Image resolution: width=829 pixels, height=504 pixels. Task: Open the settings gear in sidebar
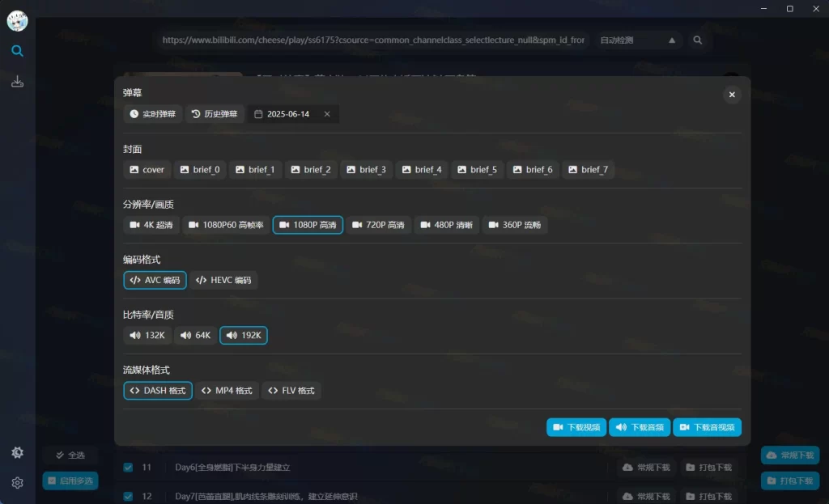tap(17, 483)
